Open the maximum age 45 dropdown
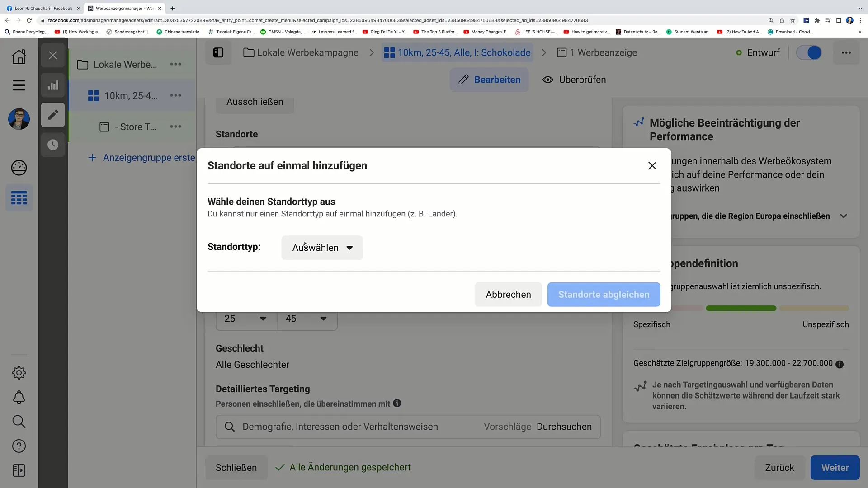868x488 pixels. (307, 319)
